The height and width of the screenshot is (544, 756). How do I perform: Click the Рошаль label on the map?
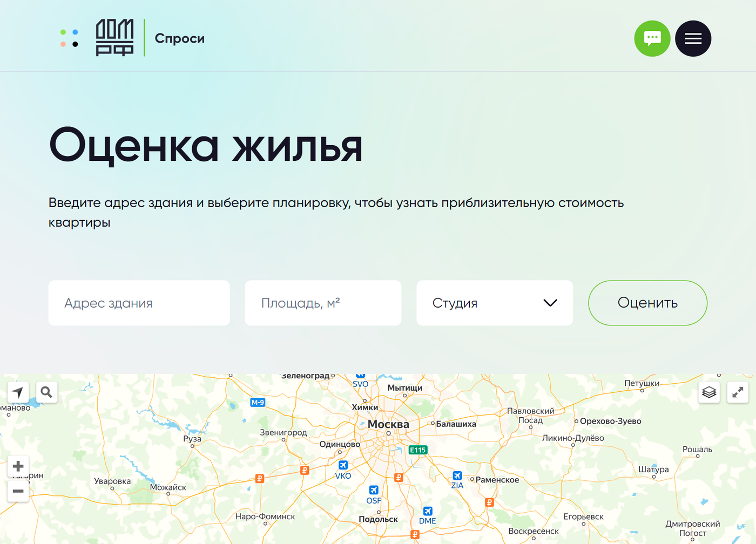click(x=697, y=450)
